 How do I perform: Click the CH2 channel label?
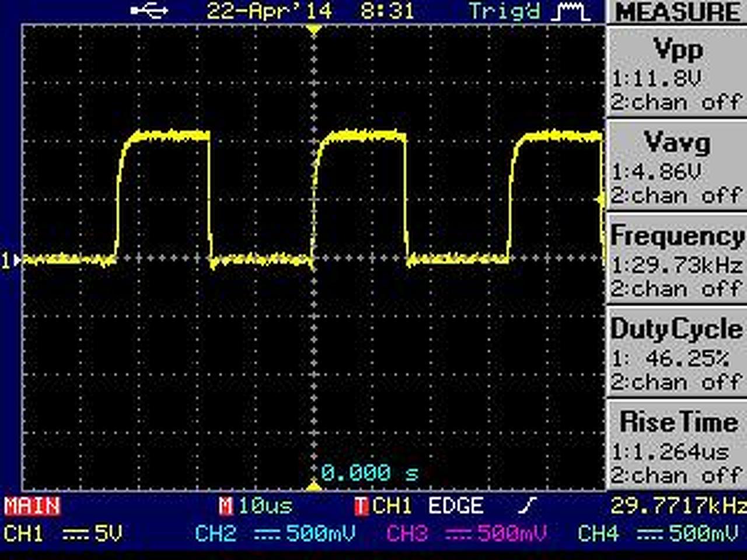216,533
